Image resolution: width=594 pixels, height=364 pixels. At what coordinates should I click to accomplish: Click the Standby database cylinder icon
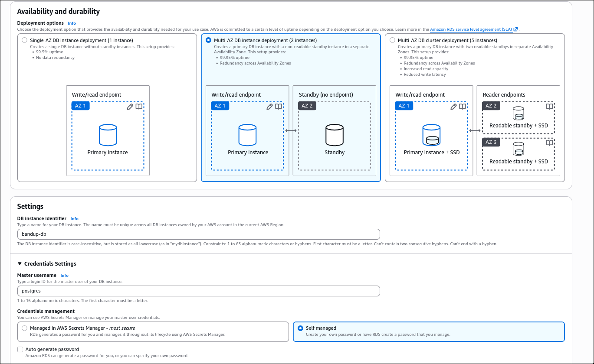point(335,135)
